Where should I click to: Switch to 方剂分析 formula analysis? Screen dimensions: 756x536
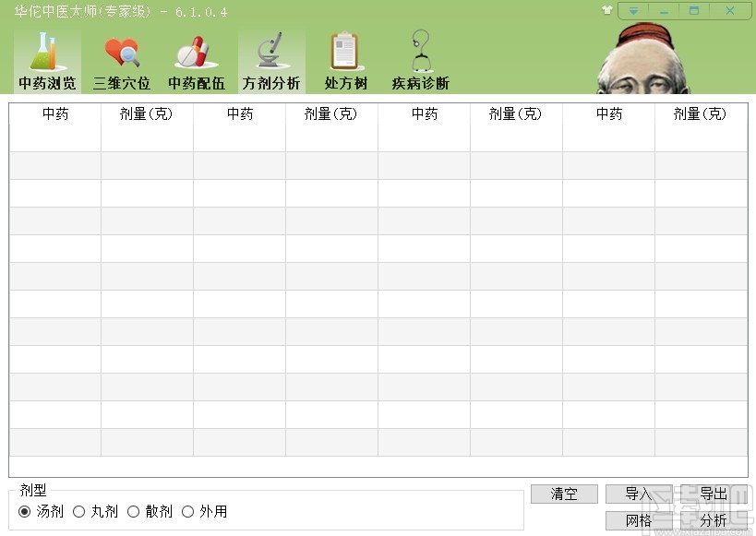(x=271, y=61)
